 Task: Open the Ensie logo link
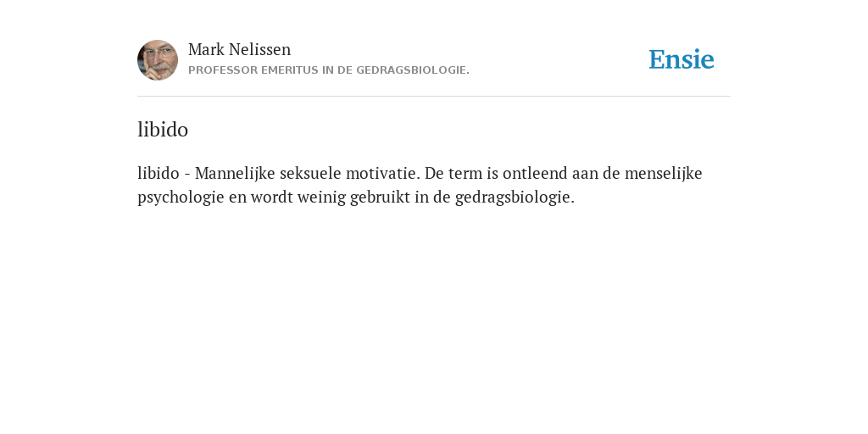(x=682, y=59)
